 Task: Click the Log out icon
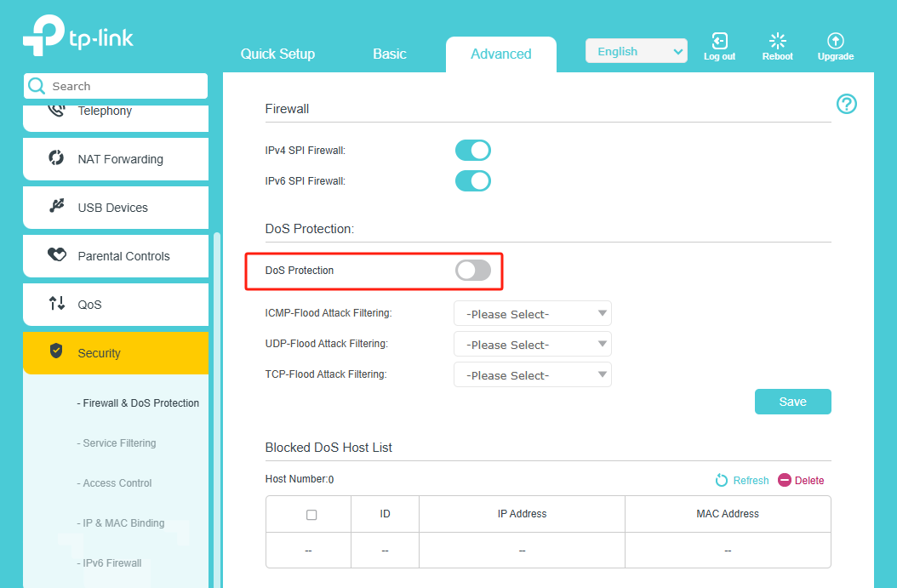pyautogui.click(x=719, y=42)
